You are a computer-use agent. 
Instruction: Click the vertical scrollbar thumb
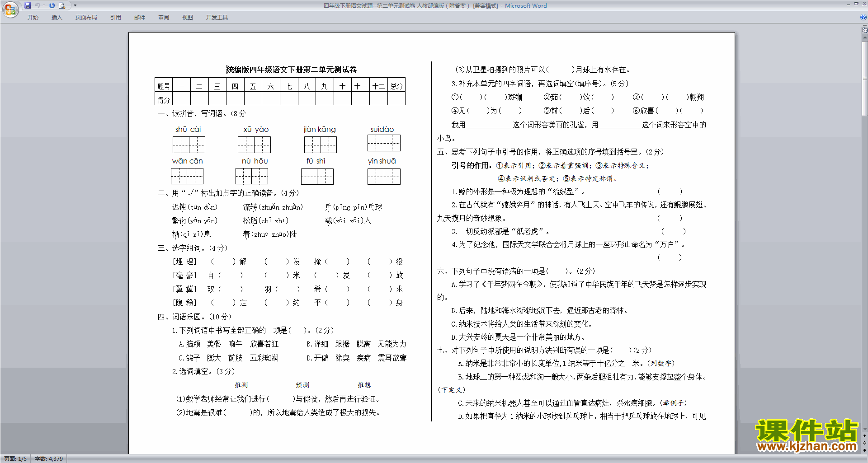864,79
